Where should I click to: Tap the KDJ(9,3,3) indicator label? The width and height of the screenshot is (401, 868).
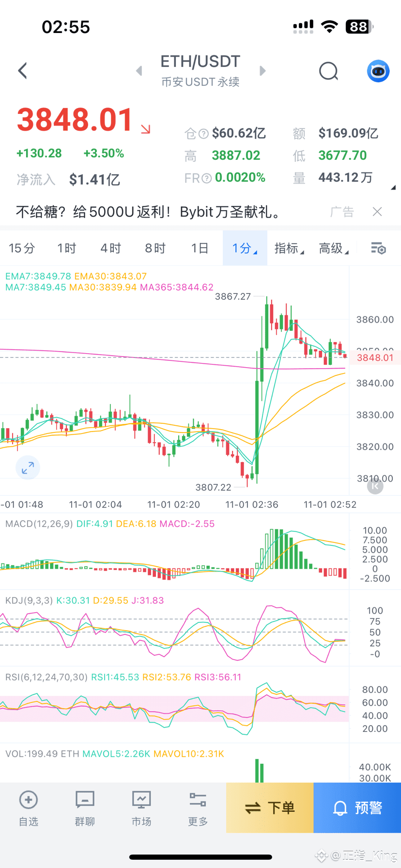click(x=29, y=600)
